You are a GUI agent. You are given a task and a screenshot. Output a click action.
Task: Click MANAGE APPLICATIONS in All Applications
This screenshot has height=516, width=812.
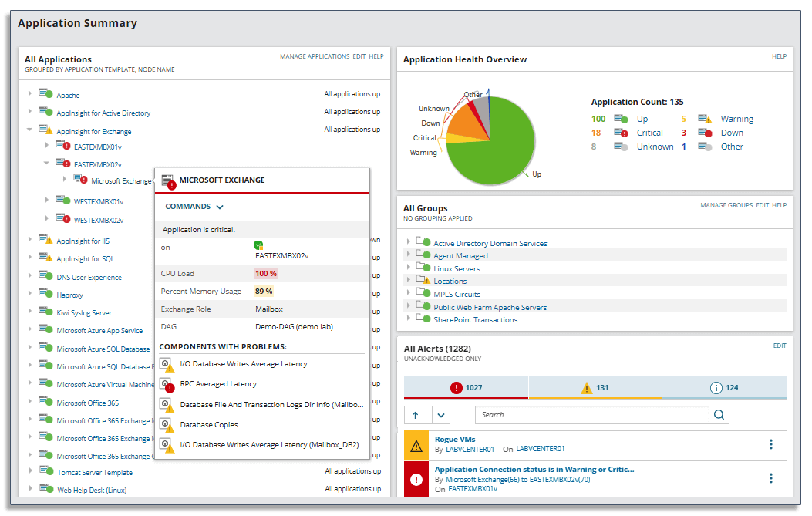pyautogui.click(x=315, y=56)
